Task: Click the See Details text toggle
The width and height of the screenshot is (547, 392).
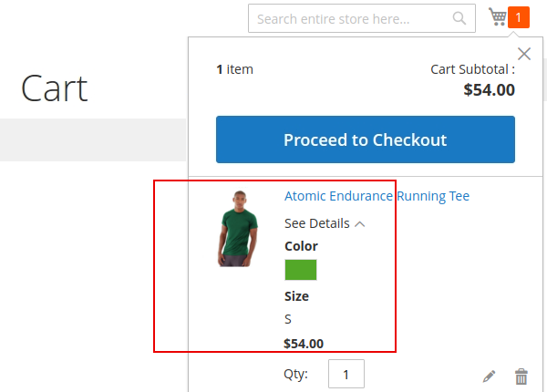Action: tap(316, 223)
